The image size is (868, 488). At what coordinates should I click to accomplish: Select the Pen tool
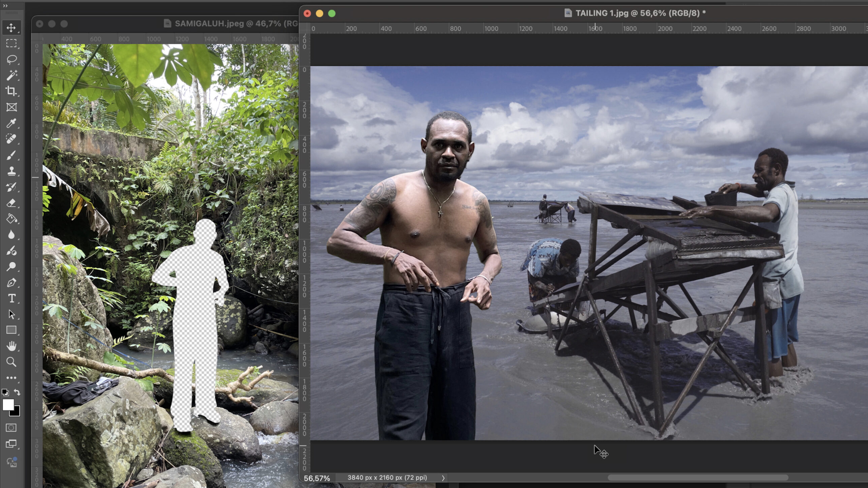click(x=11, y=283)
